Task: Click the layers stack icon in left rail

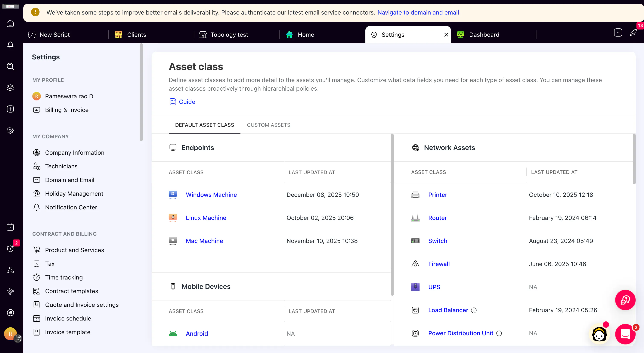Action: tap(10, 87)
